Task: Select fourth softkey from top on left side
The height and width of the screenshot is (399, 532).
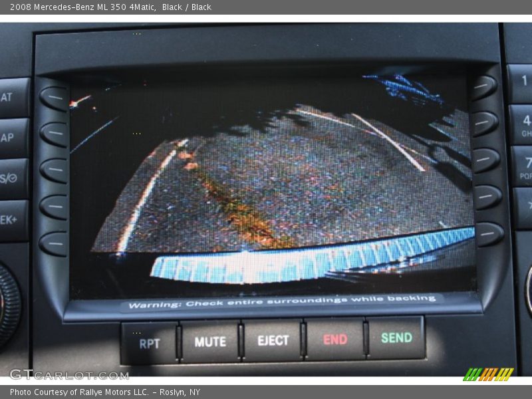Action: click(x=55, y=207)
